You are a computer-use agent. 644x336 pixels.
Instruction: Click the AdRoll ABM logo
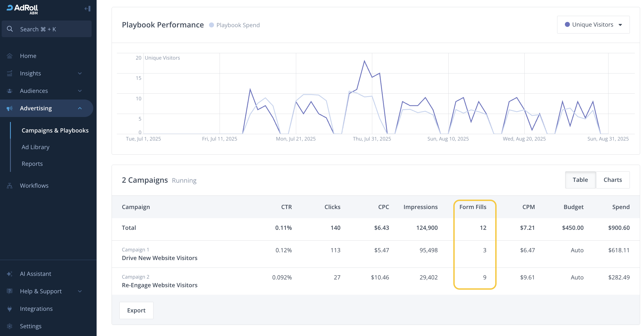pyautogui.click(x=22, y=9)
